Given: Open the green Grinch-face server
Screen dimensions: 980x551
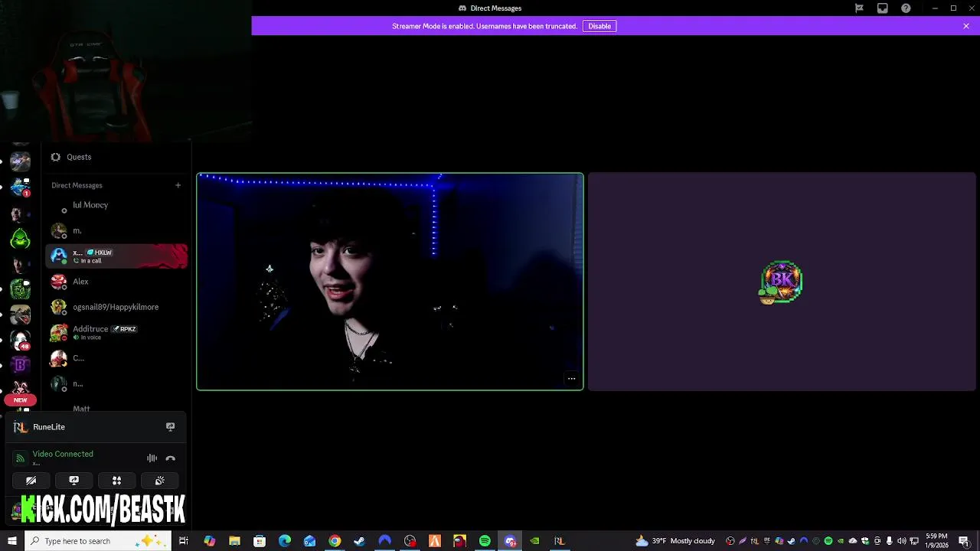Looking at the screenshot, I should click(x=21, y=239).
